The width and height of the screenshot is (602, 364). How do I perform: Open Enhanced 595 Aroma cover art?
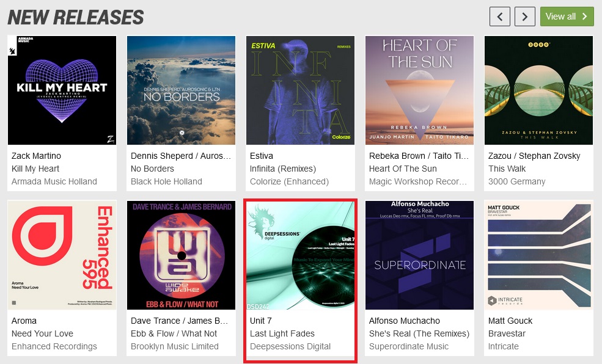point(62,255)
